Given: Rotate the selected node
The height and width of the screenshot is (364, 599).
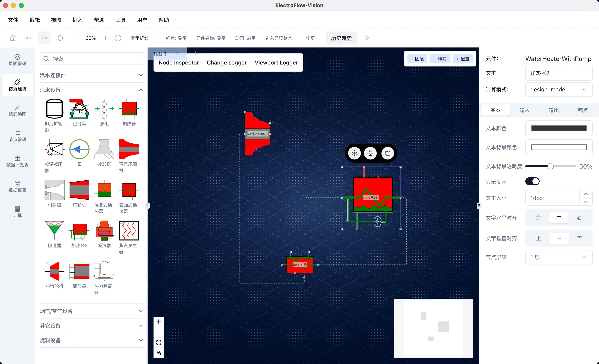Looking at the screenshot, I should (x=387, y=153).
